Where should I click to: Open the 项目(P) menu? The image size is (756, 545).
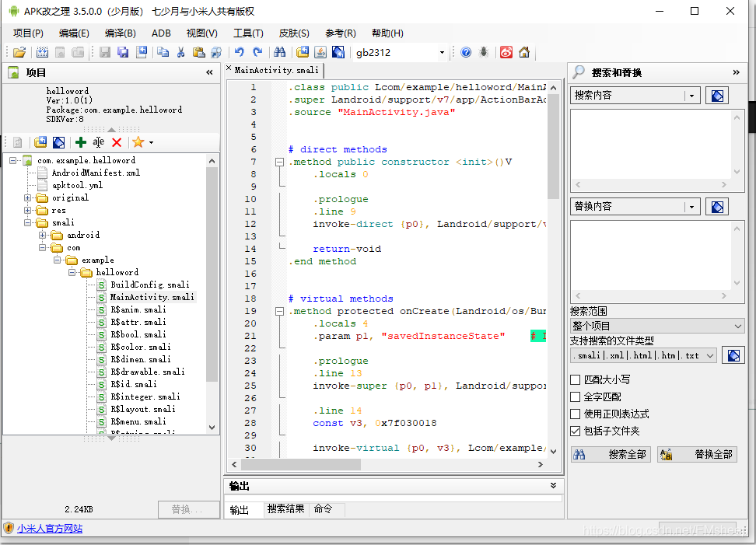pos(28,33)
